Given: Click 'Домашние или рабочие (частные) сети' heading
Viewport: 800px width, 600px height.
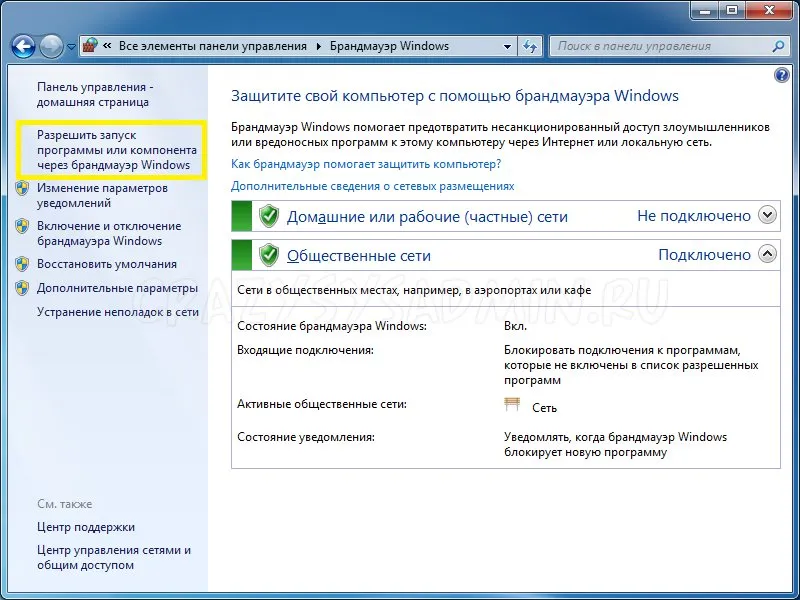Looking at the screenshot, I should pyautogui.click(x=427, y=217).
